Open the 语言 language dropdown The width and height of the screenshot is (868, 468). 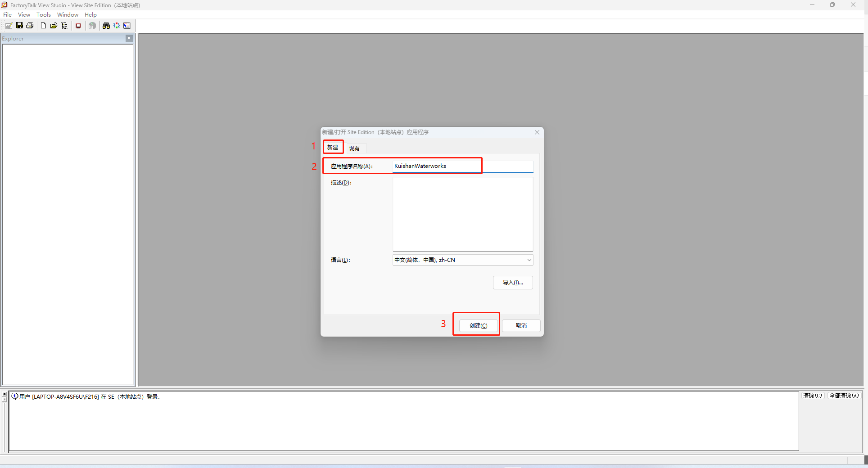click(463, 260)
